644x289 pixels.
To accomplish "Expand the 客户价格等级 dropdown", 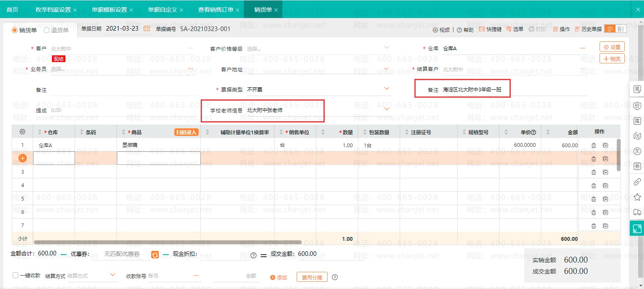I will point(387,48).
